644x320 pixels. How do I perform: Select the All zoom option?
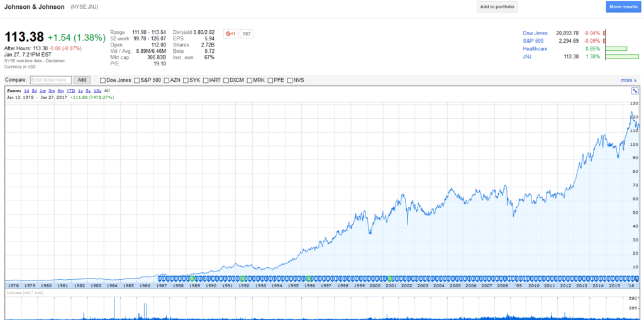pyautogui.click(x=107, y=91)
